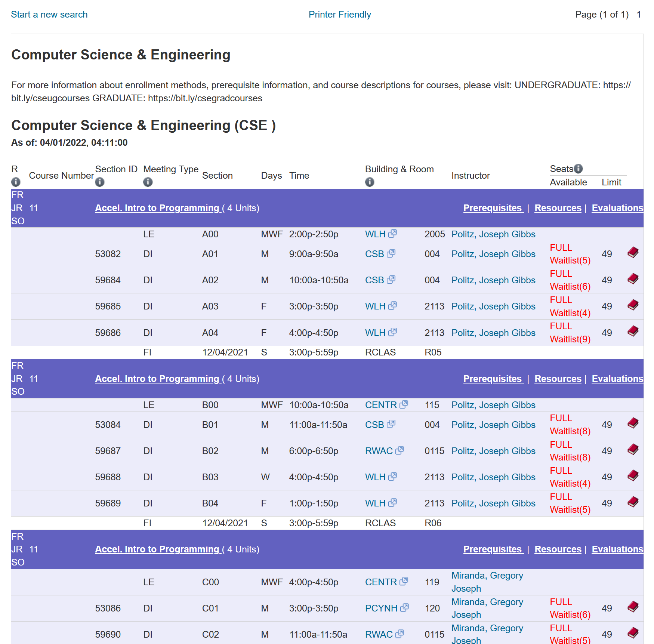Viewport: 654px width, 644px height.
Task: Click the info icon next to Seats
Action: click(x=578, y=169)
